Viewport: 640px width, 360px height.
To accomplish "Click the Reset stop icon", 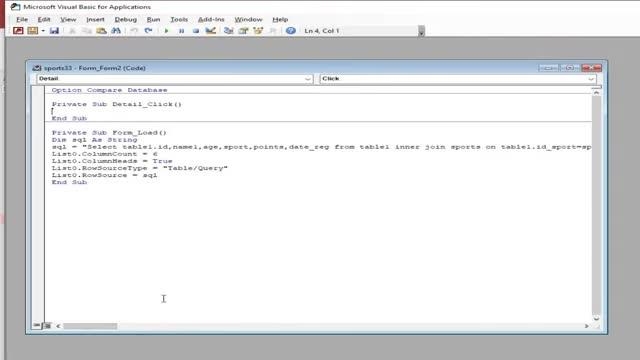I will [196, 31].
